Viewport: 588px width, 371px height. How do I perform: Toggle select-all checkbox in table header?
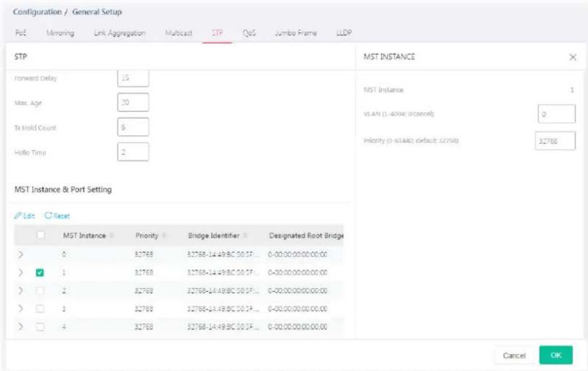point(41,235)
